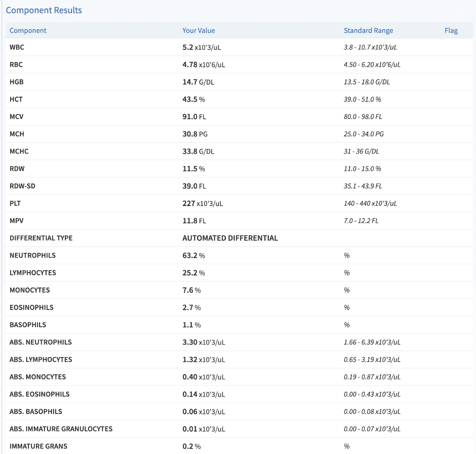Click the PLT range 140 - 440
Image resolution: width=476 pixels, height=454 pixels.
(x=370, y=203)
